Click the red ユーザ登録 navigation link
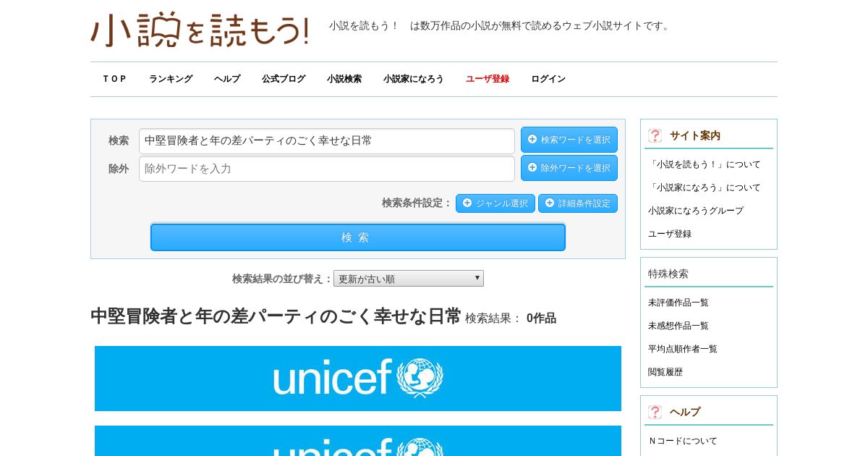The image size is (868, 456). pyautogui.click(x=488, y=79)
